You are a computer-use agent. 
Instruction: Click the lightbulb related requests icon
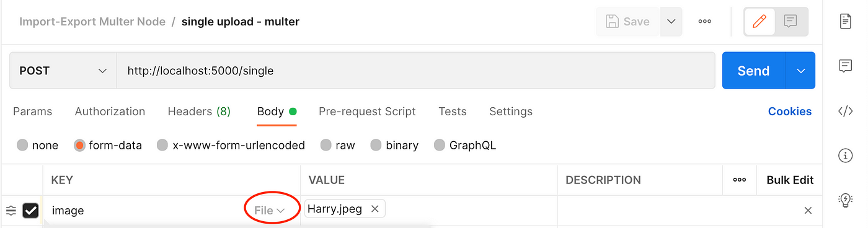tap(845, 199)
